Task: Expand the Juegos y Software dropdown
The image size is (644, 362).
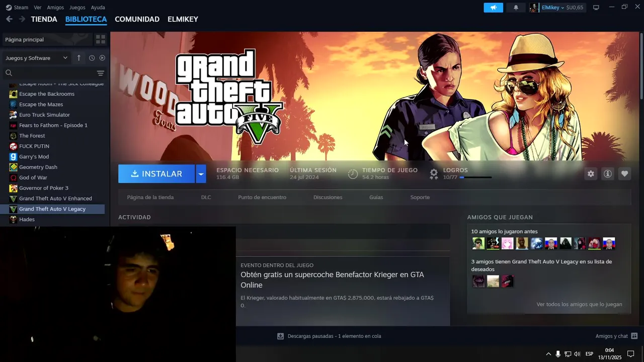Action: point(36,58)
